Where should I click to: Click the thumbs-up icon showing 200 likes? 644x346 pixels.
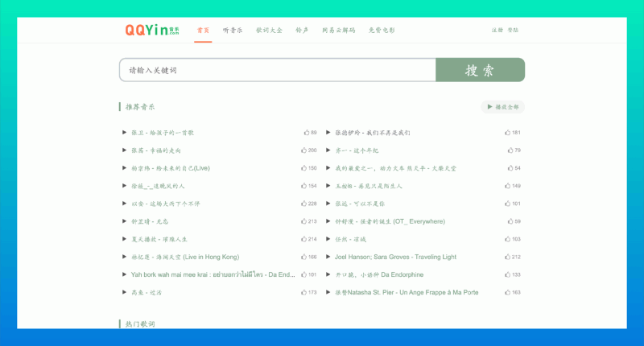pos(303,150)
